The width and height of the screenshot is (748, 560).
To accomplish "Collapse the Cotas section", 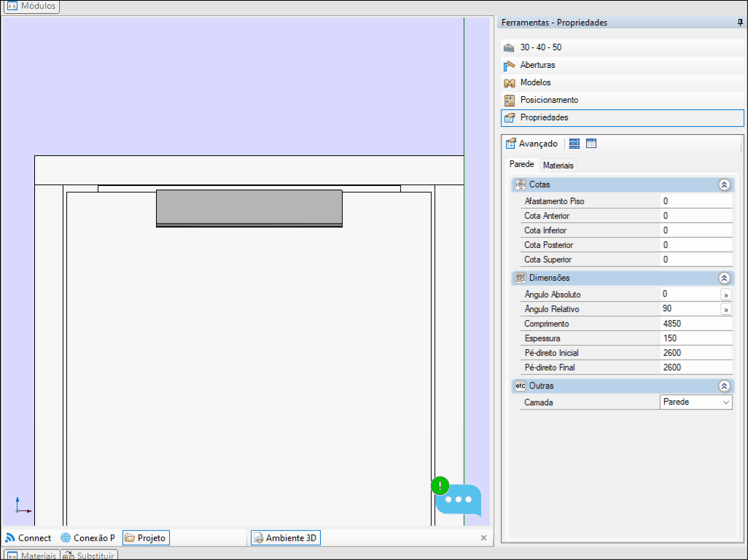I will pos(724,185).
